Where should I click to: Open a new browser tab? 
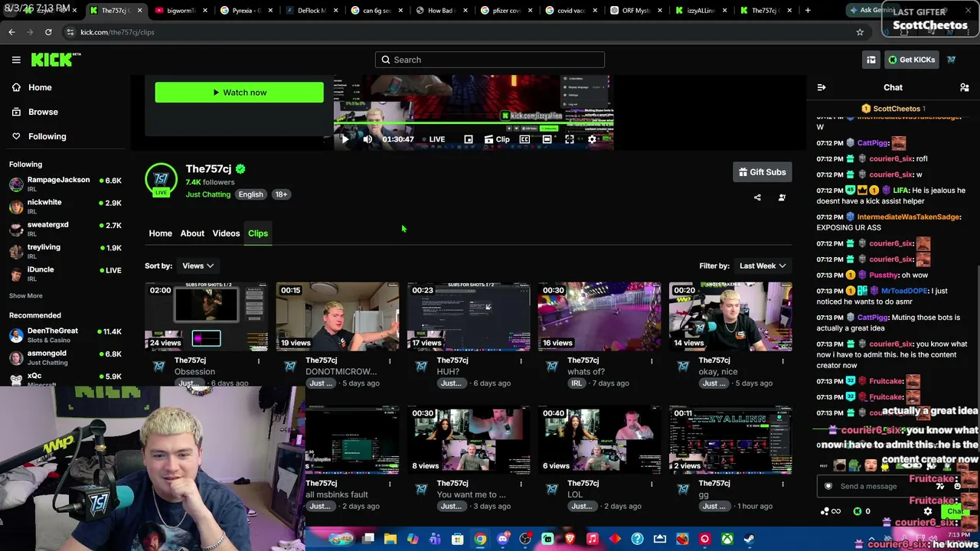pyautogui.click(x=808, y=10)
